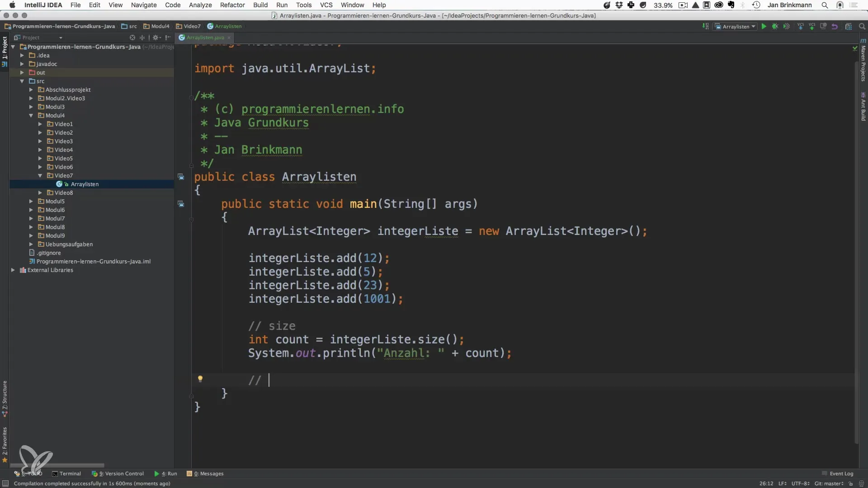The height and width of the screenshot is (488, 868).
Task: Open Git: master branch menu
Action: 829,483
